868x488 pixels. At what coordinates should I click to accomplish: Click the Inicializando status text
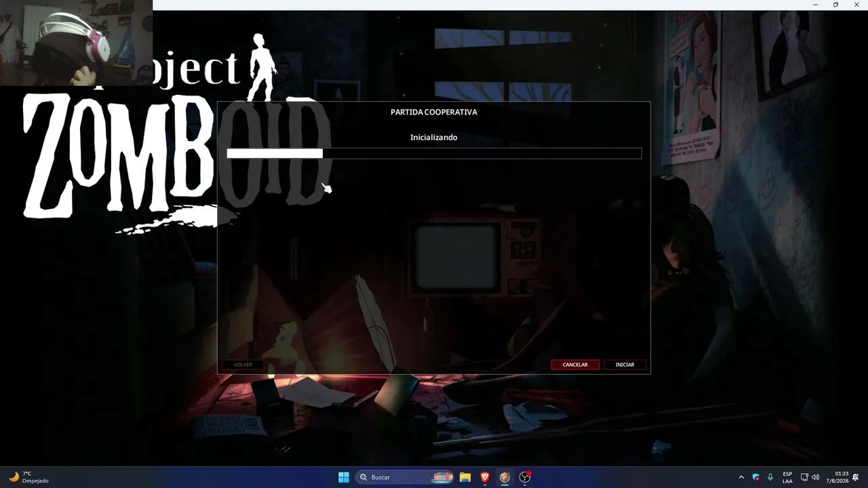coord(434,138)
